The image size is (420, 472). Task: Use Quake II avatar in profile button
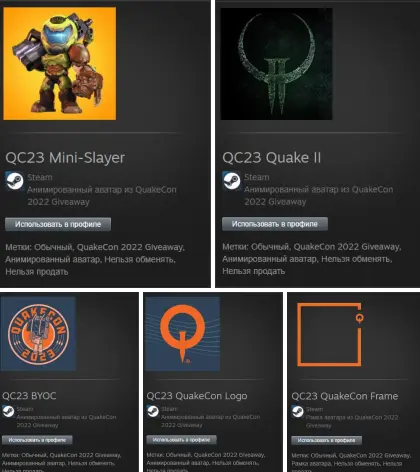(275, 224)
